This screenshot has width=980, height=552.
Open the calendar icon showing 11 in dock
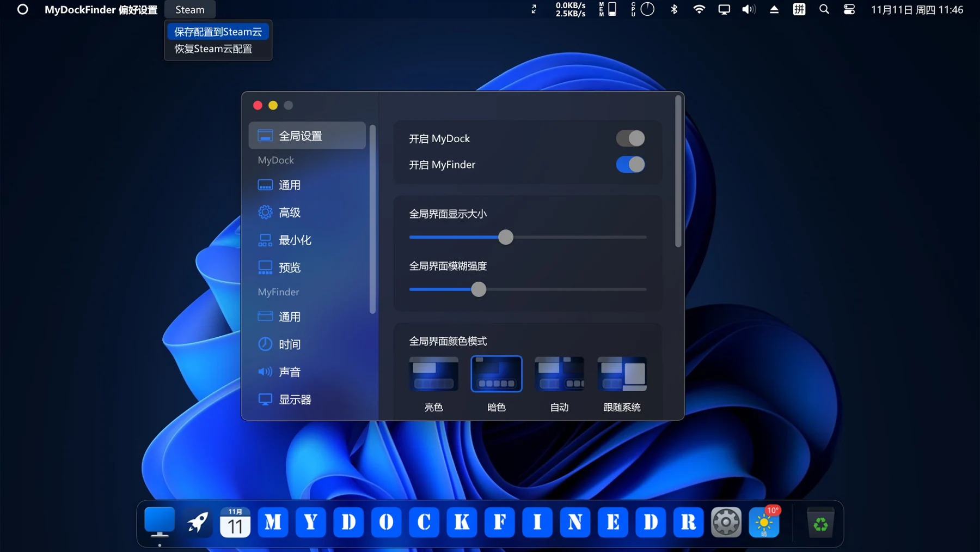click(x=235, y=523)
